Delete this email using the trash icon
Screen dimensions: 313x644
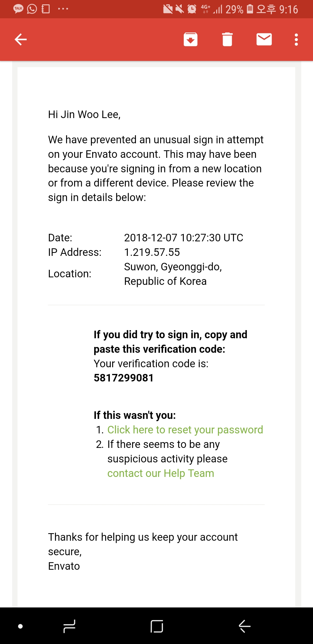(x=227, y=39)
